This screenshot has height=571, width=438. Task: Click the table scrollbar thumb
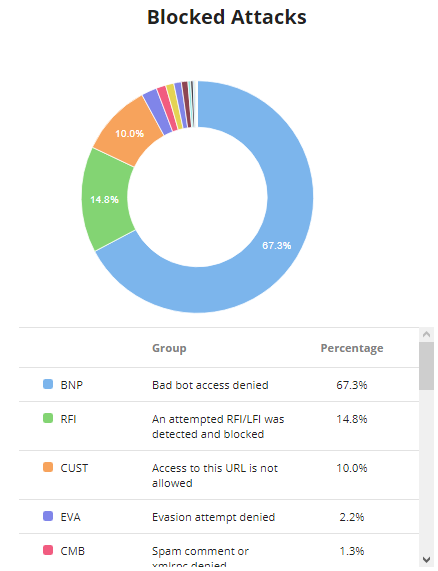pyautogui.click(x=426, y=366)
